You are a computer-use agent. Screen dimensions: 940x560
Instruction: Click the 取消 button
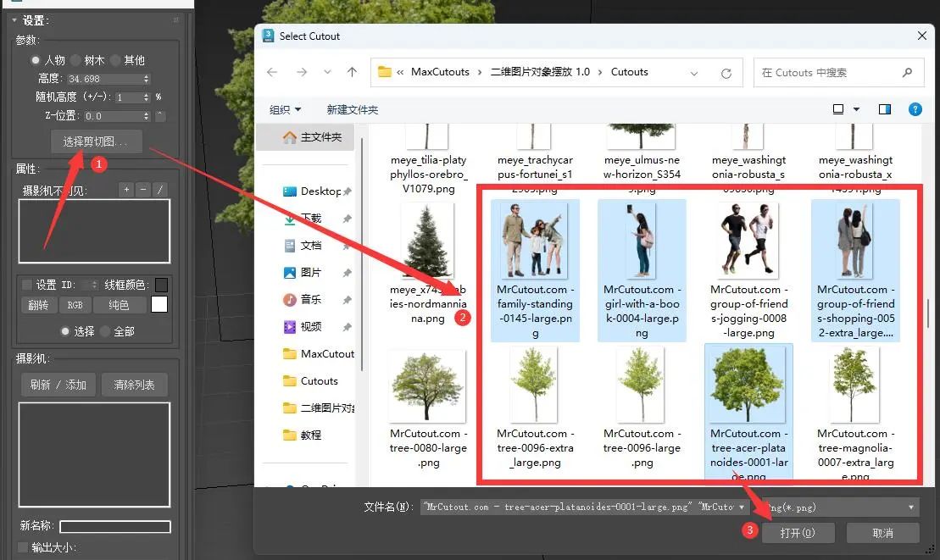point(883,533)
